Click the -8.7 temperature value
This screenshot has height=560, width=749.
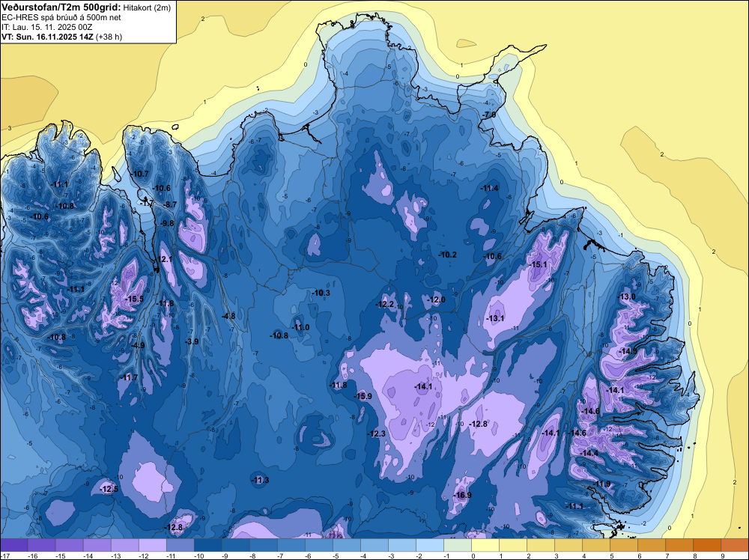pyautogui.click(x=170, y=204)
